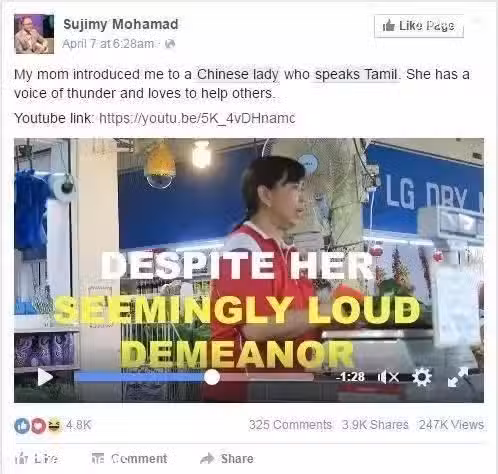498x474 pixels.
Task: Like the post
Action: pyautogui.click(x=36, y=459)
